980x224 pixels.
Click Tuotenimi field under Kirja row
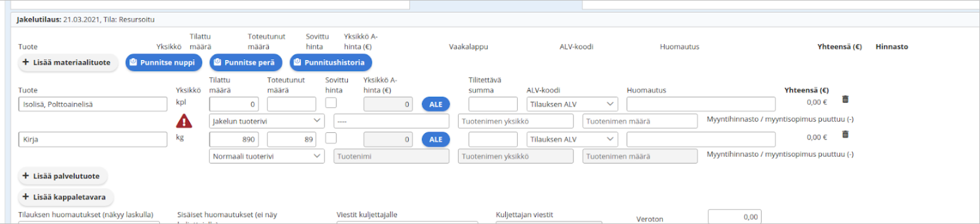click(392, 156)
